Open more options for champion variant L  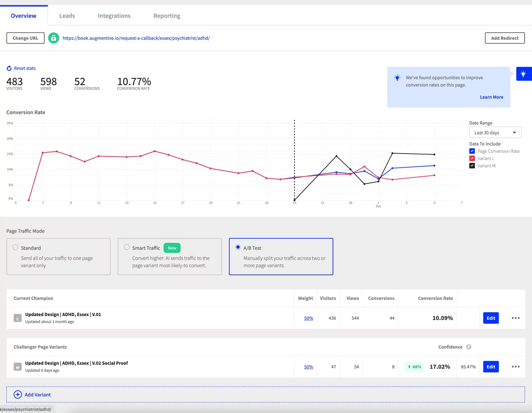pos(515,318)
